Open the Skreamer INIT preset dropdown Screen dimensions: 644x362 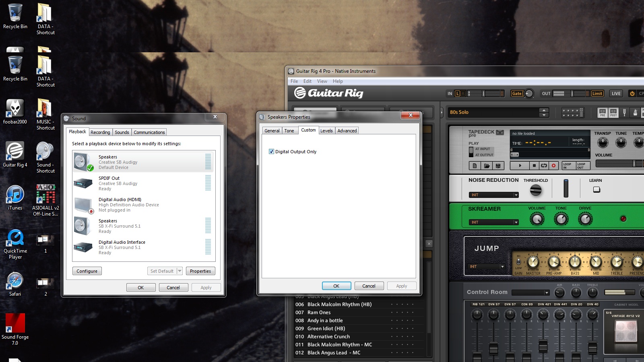coord(494,222)
